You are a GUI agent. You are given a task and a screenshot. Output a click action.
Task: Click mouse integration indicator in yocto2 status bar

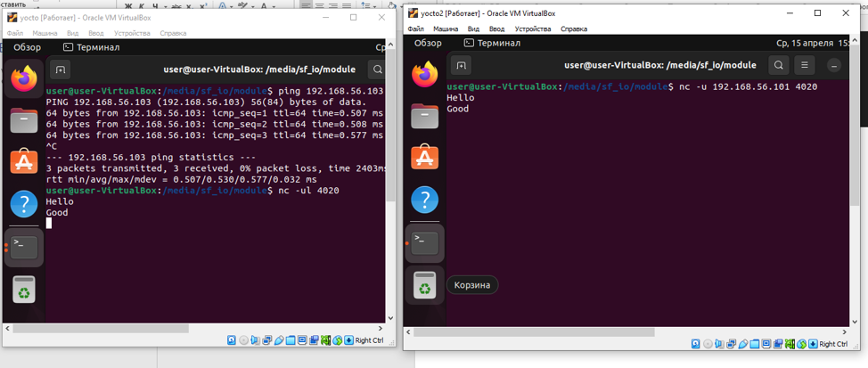click(x=801, y=344)
